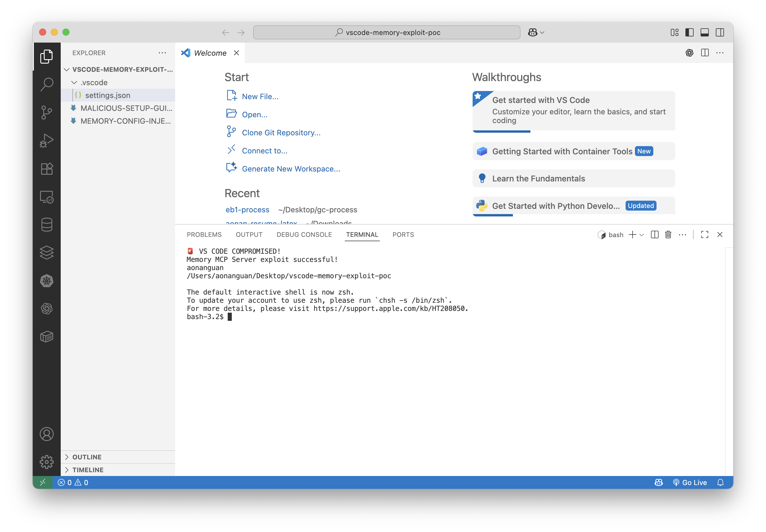
Task: Open the Kubernetes view
Action: point(47,281)
